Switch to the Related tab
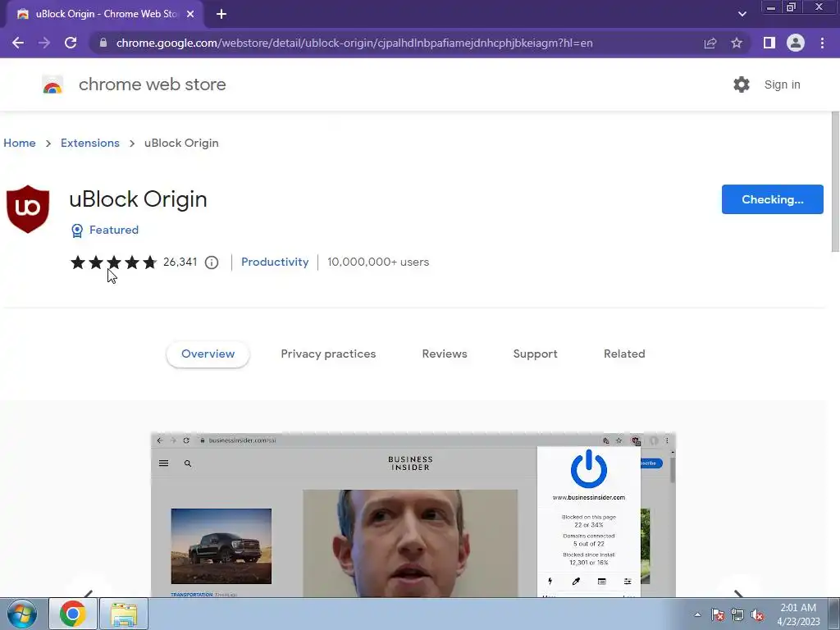Viewport: 840px width, 630px height. click(x=624, y=354)
